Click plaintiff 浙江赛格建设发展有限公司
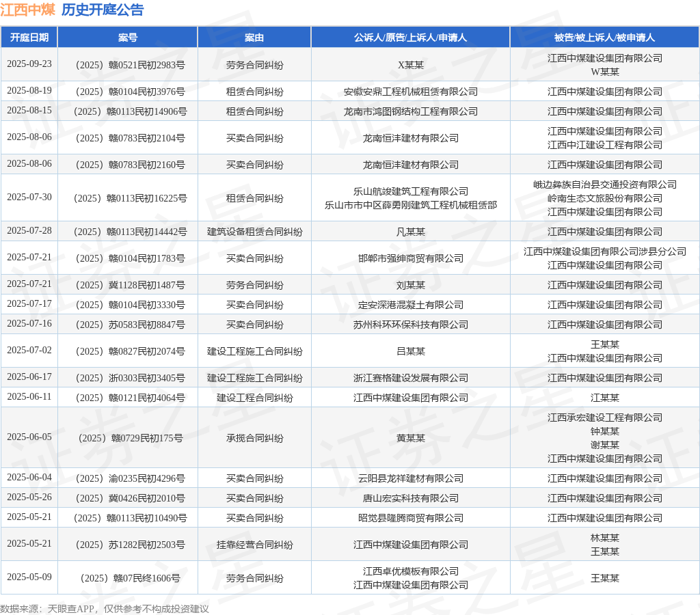 tap(411, 379)
